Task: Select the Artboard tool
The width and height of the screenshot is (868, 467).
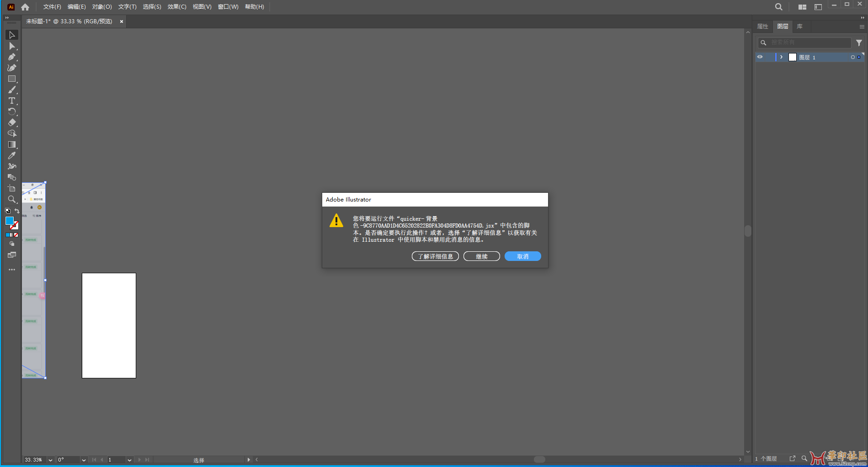Action: (x=12, y=189)
